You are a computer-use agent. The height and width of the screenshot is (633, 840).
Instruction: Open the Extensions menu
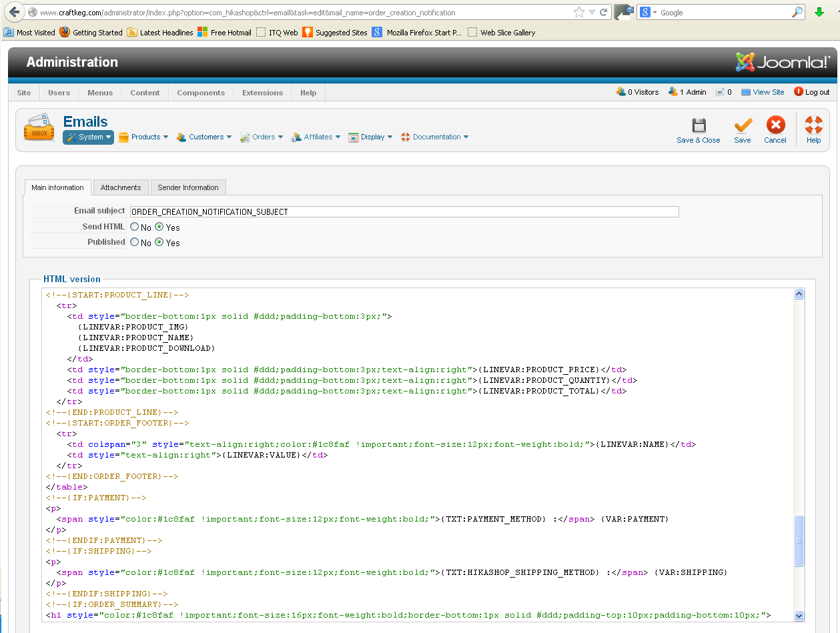coord(262,93)
